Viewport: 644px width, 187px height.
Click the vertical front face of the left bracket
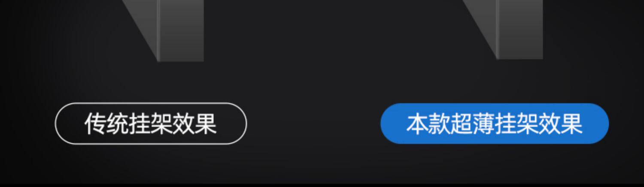pyautogui.click(x=180, y=30)
